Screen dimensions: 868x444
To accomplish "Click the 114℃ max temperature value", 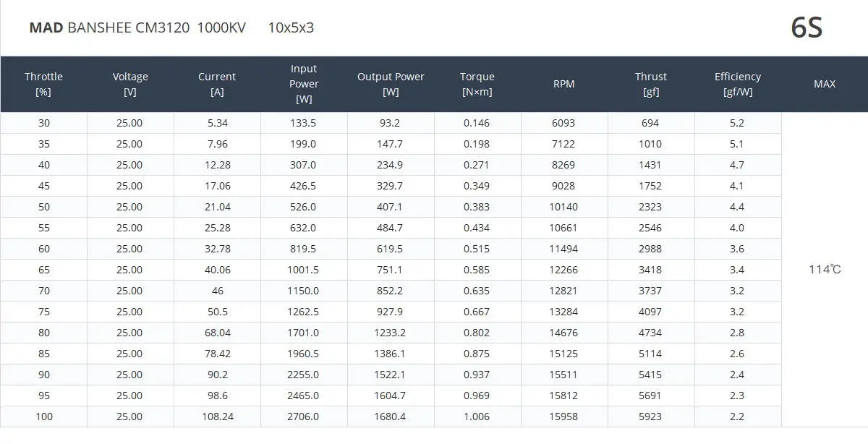I will coord(825,270).
